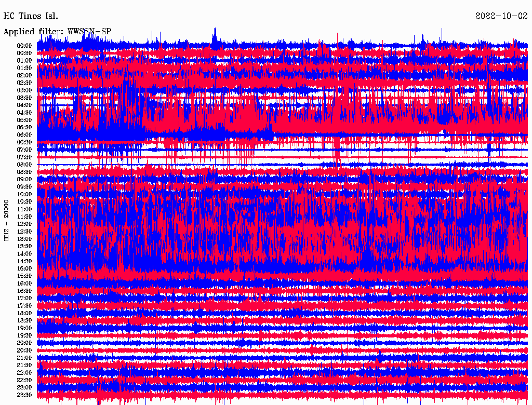This screenshot has height=405, width=532.
Task: Select the 00:00 time label
Action: (24, 46)
